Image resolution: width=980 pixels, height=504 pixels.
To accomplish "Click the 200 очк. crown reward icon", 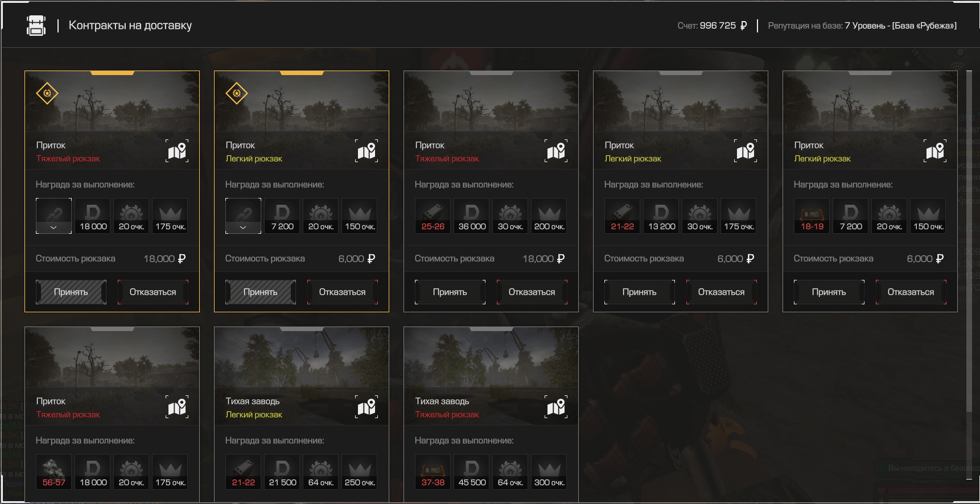I will 549,216.
